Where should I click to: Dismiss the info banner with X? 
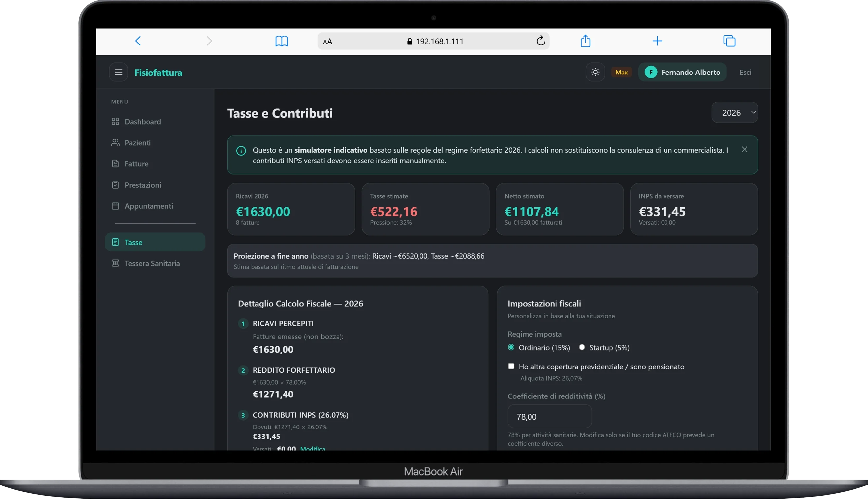click(744, 149)
